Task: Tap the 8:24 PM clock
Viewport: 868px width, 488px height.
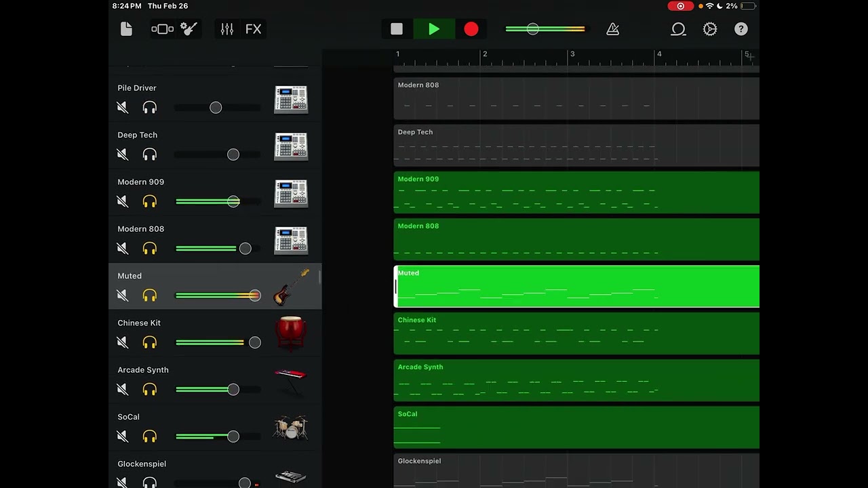Action: pos(127,6)
